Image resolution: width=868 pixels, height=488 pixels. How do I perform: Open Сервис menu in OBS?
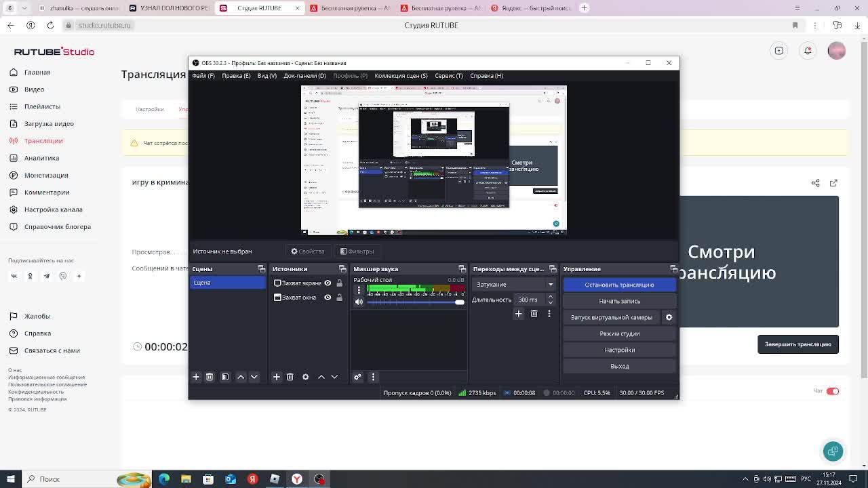pyautogui.click(x=449, y=76)
